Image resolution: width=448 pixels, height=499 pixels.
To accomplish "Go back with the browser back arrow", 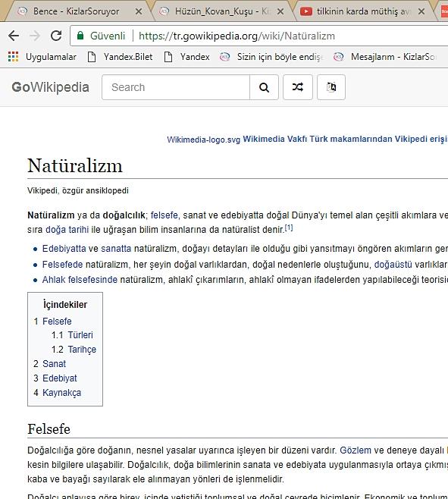I will coord(14,36).
